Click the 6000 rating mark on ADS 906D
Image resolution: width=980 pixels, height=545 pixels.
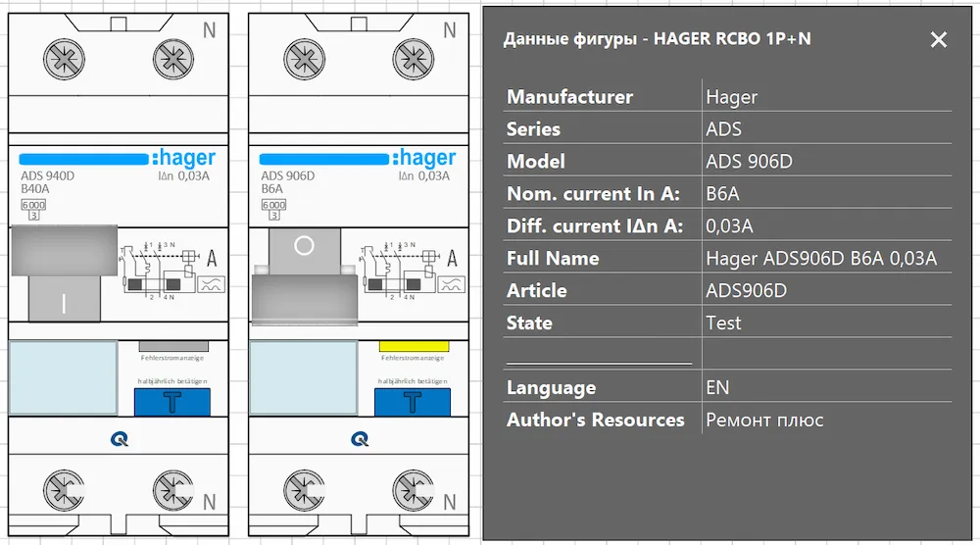(x=273, y=205)
